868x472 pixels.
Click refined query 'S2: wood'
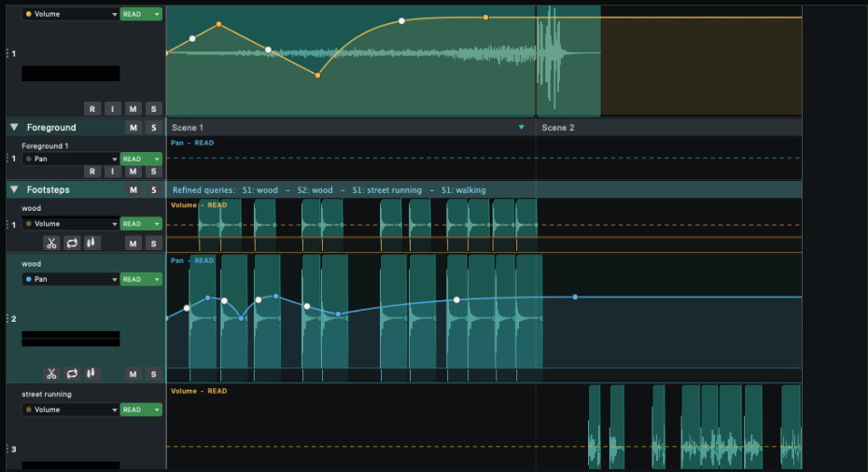pyautogui.click(x=315, y=189)
